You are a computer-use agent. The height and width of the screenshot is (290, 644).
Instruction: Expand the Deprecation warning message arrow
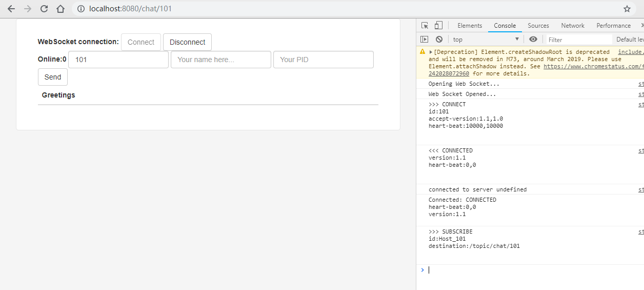(431, 52)
